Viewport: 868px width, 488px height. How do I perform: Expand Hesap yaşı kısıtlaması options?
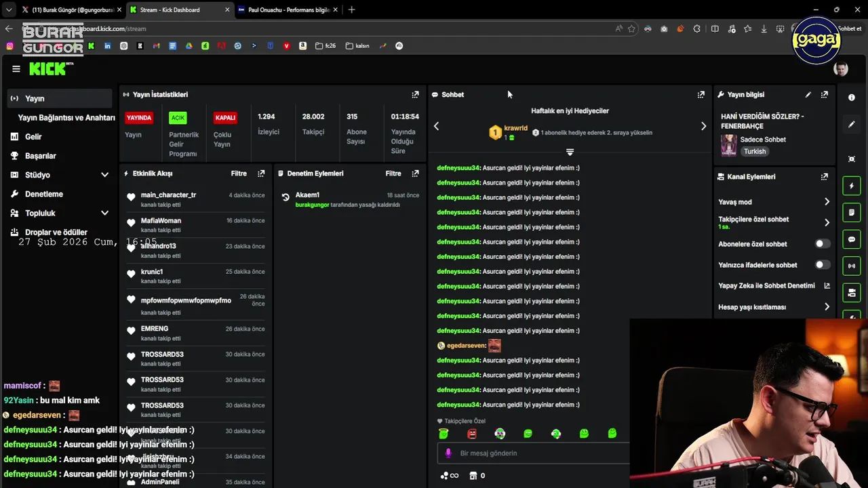point(827,307)
